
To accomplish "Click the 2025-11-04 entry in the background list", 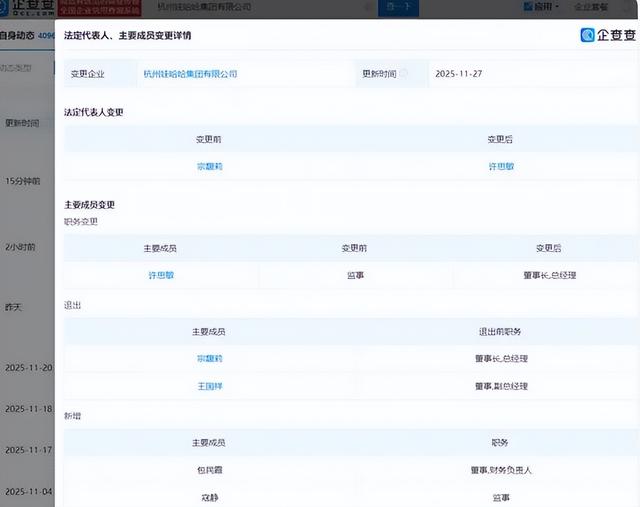I will (29, 491).
